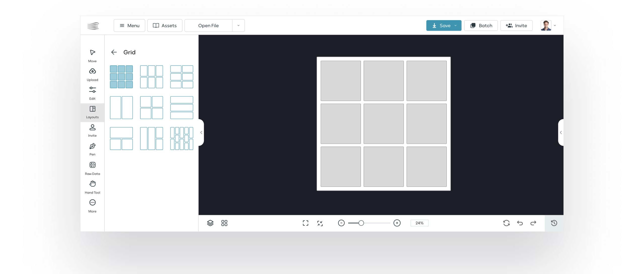Expand the Open File dropdown arrow
644x274 pixels.
tap(238, 25)
